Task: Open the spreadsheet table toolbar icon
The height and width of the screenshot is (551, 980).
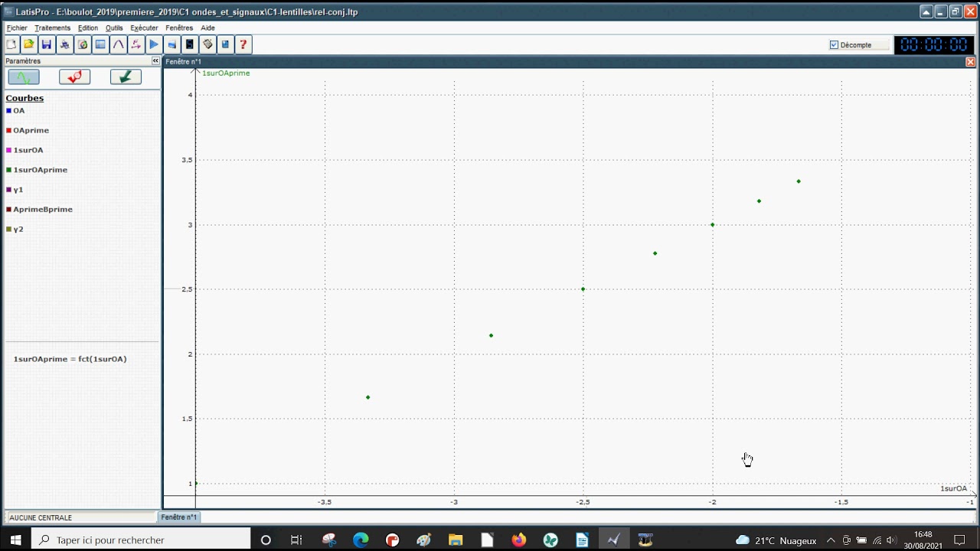Action: (100, 44)
